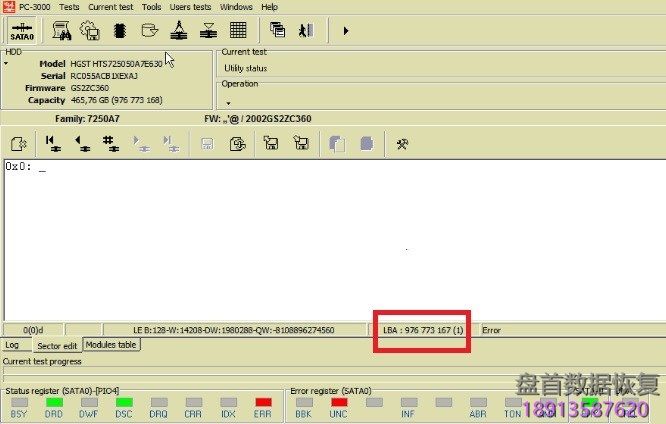
Task: Click the paste sector data icon
Action: pos(367,144)
